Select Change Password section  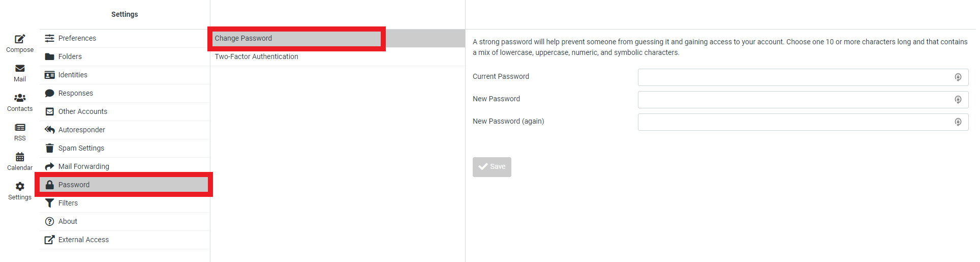(338, 38)
